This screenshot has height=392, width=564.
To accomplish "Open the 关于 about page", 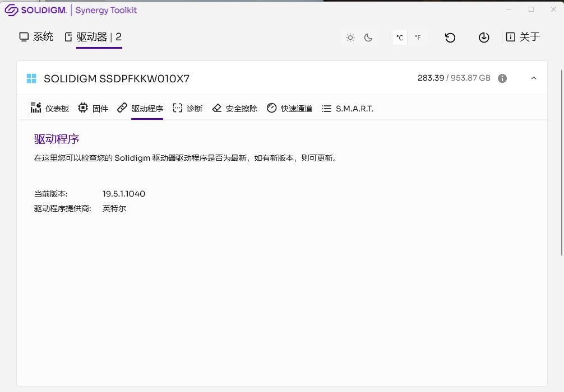I will [521, 37].
